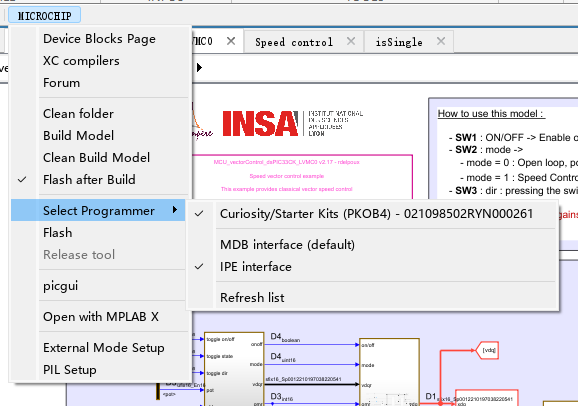
Task: Open Device Blocks Page entry
Action: [x=100, y=39]
